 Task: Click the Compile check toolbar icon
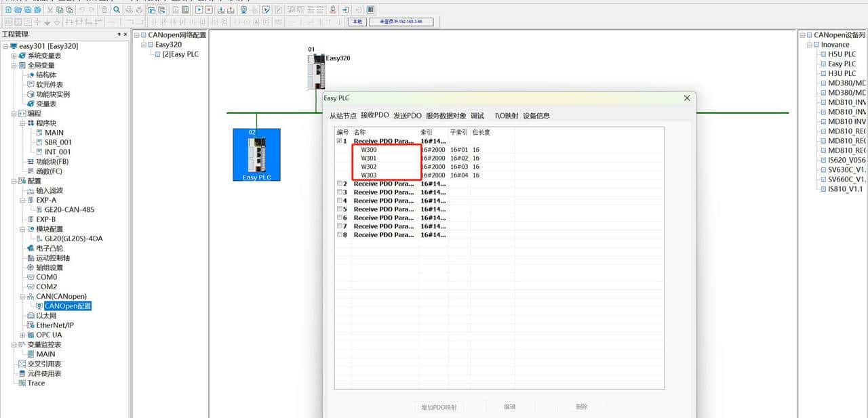coord(265,9)
